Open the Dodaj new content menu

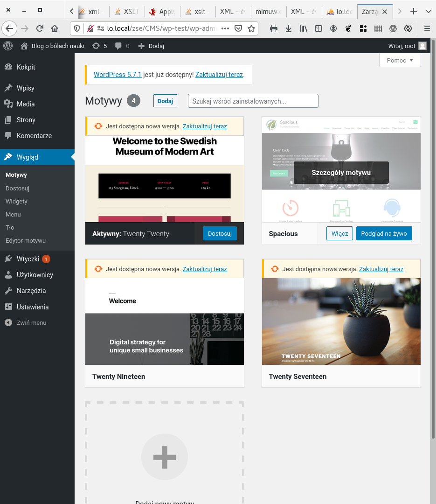152,46
